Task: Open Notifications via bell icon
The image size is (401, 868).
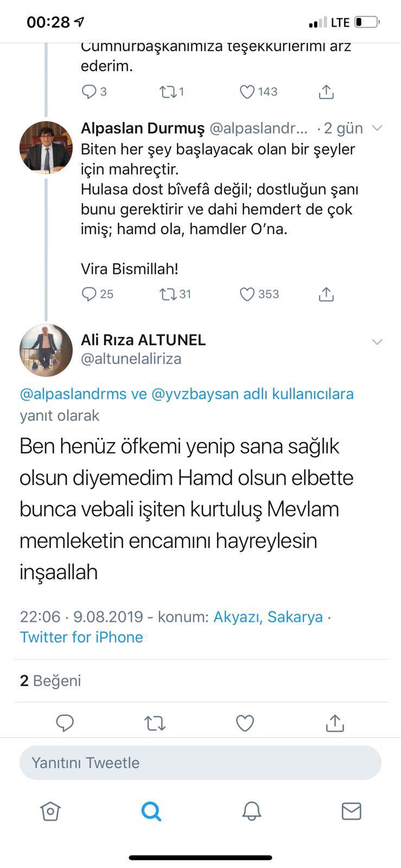Action: pos(251,811)
